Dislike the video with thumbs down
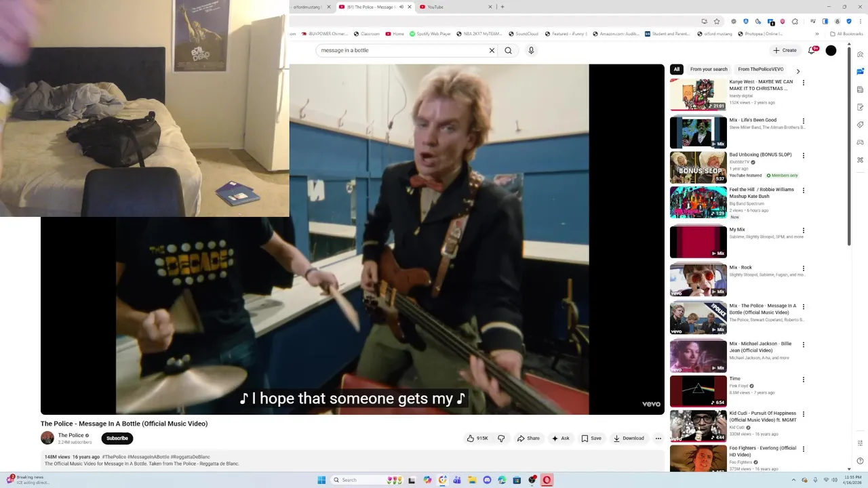 (x=501, y=439)
